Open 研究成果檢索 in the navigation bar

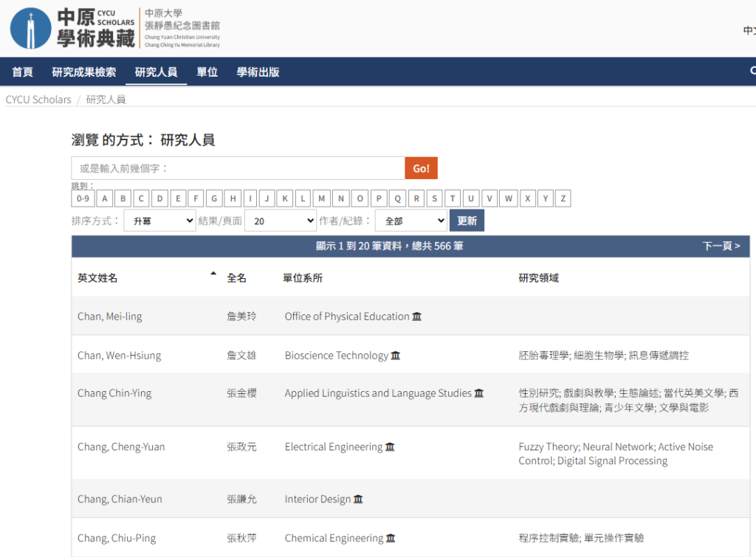pos(83,72)
